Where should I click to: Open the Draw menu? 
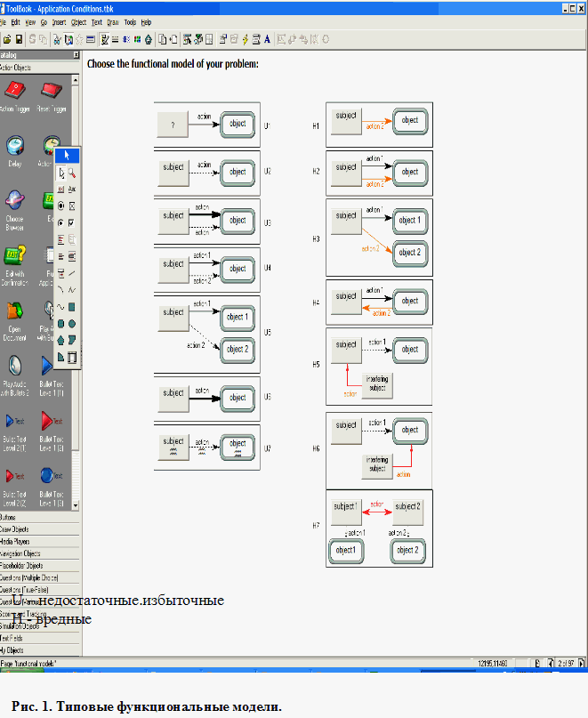pos(113,22)
